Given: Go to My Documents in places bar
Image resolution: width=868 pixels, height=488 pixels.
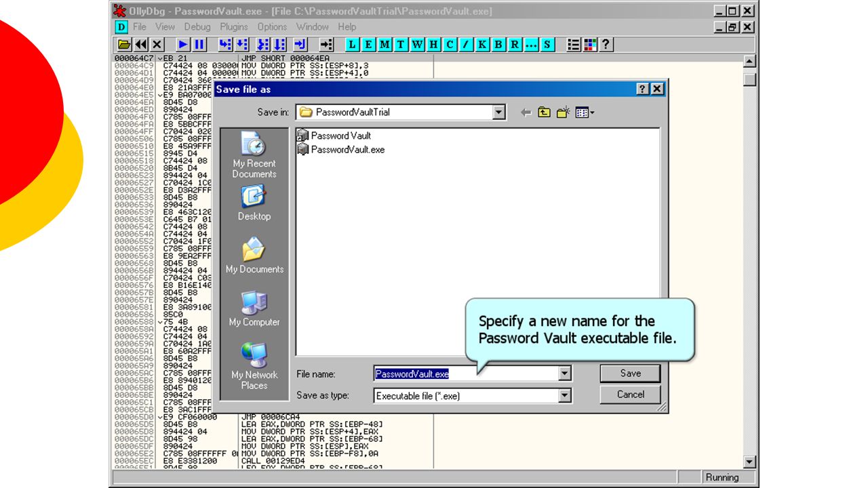Looking at the screenshot, I should pos(254,256).
